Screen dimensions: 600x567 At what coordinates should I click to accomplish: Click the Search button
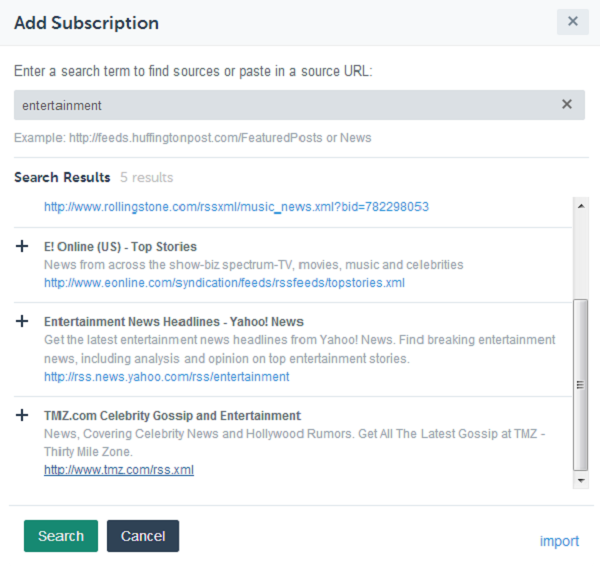click(x=61, y=536)
